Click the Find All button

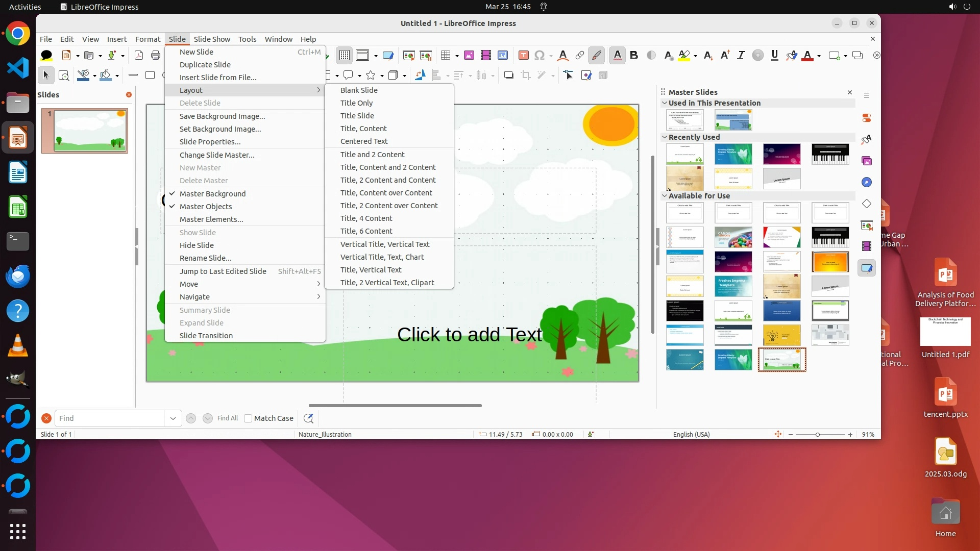click(x=227, y=418)
